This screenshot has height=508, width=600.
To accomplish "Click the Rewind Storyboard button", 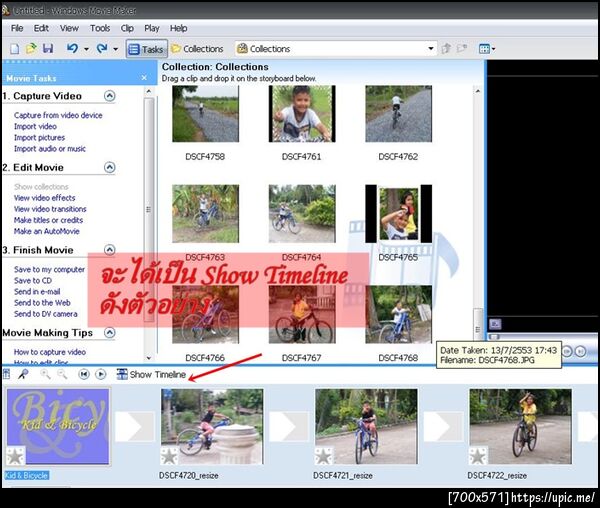I will pyautogui.click(x=84, y=374).
